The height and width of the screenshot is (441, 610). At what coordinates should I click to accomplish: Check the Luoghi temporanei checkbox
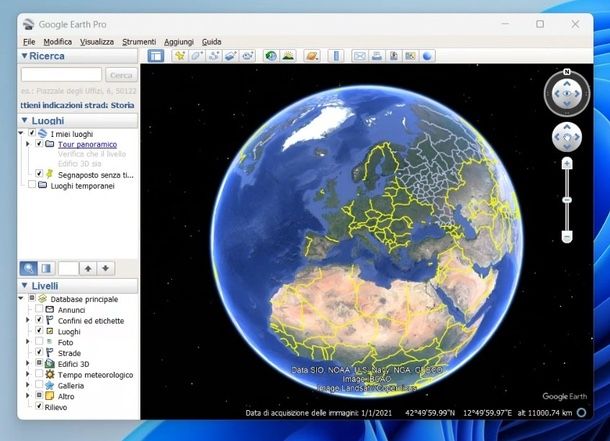32,184
